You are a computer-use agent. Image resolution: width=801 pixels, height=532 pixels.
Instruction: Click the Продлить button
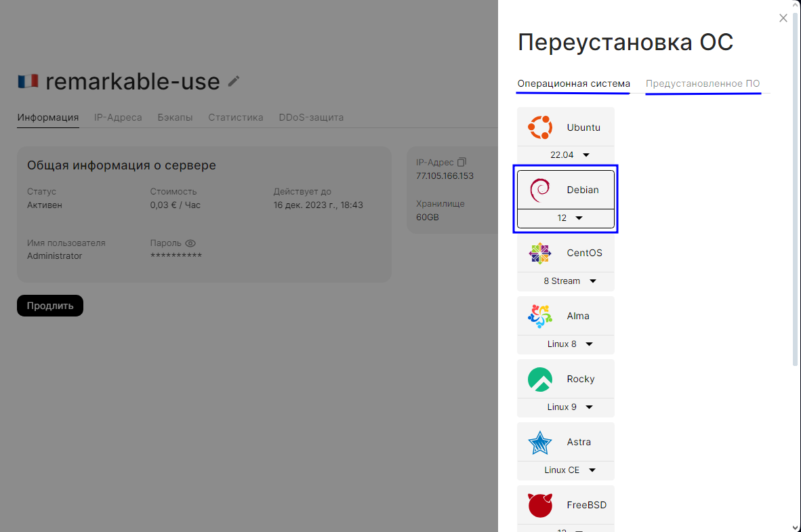tap(50, 306)
